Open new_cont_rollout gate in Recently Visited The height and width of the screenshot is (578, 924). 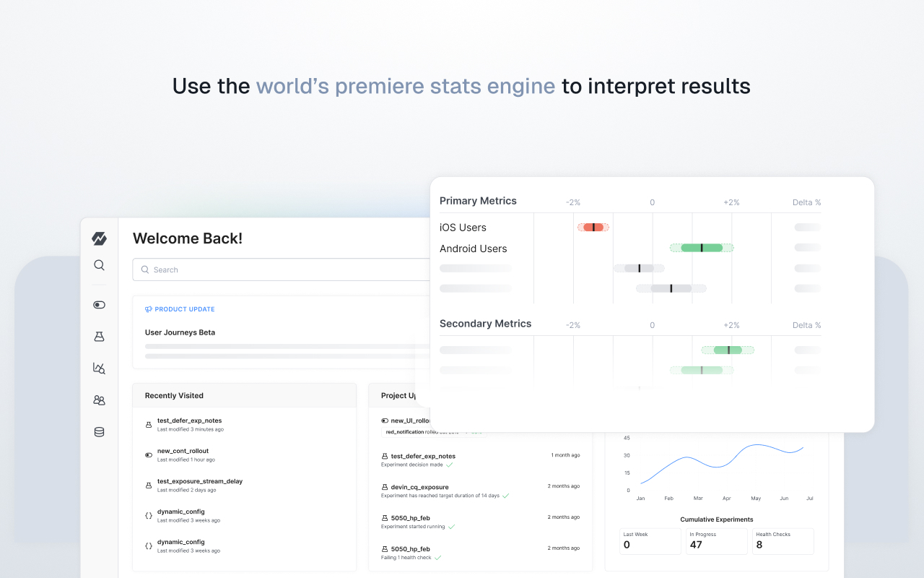pos(183,451)
